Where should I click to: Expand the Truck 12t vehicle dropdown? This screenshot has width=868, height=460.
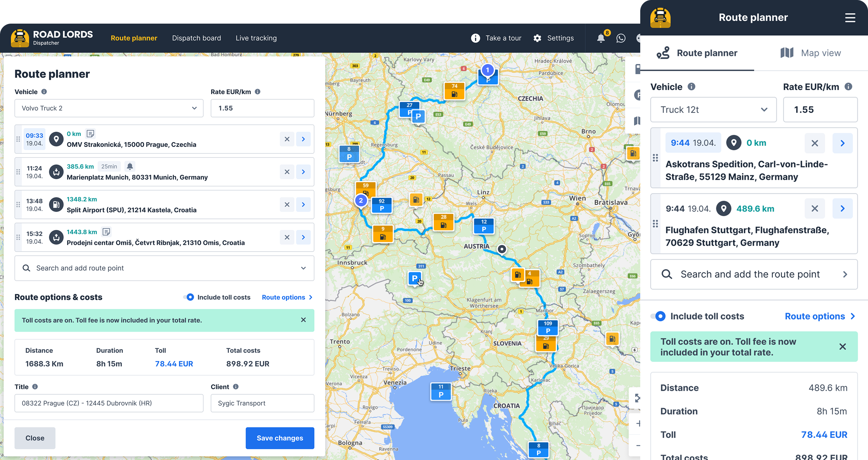pos(713,110)
